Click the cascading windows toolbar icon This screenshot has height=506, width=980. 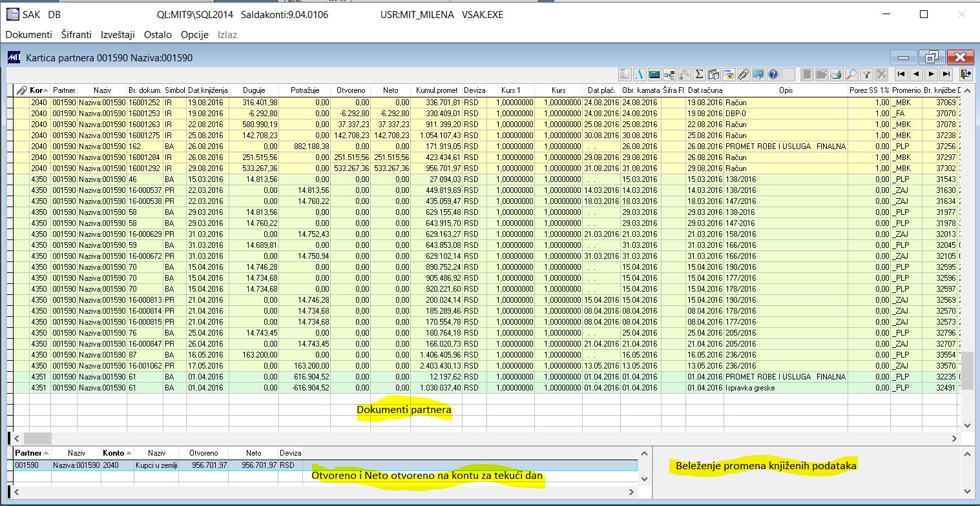coord(729,74)
